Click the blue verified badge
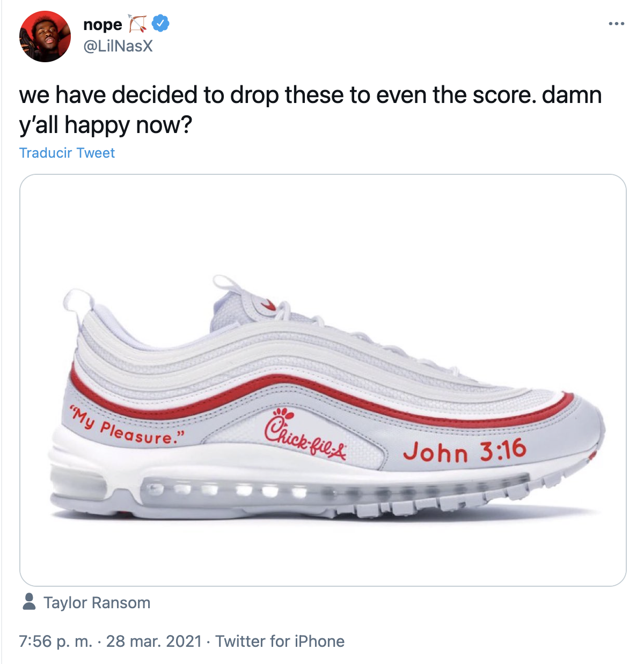Viewport: 644px width, 664px height. tap(160, 24)
